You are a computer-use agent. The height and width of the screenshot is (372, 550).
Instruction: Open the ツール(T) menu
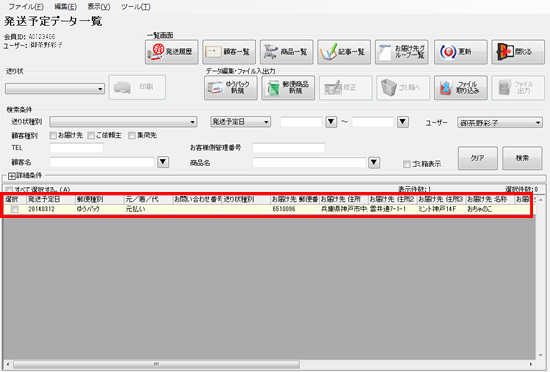coord(136,7)
